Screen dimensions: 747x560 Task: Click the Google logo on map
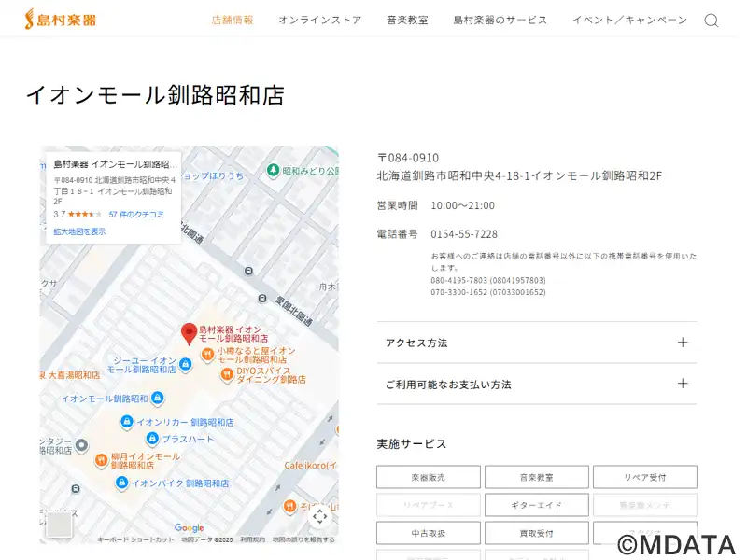coord(190,527)
